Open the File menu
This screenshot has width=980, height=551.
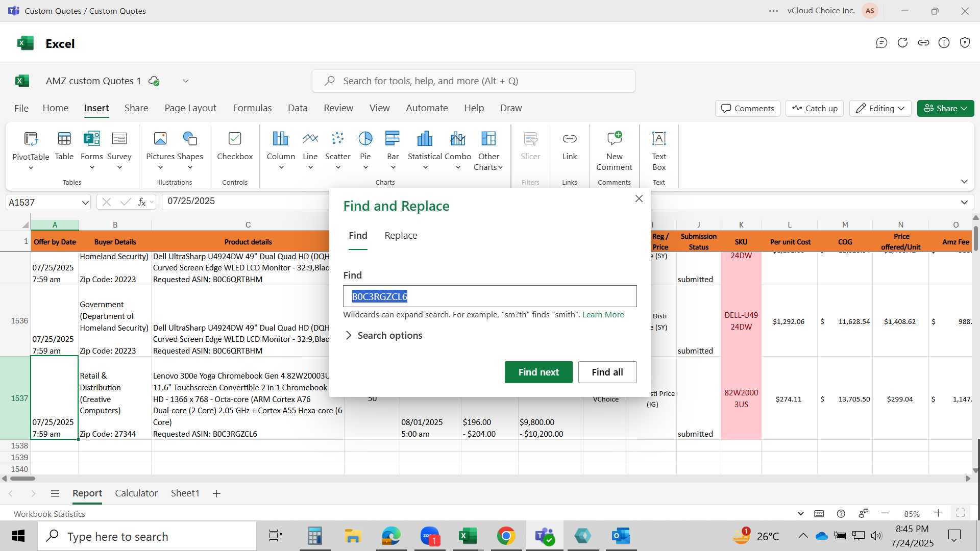(21, 108)
